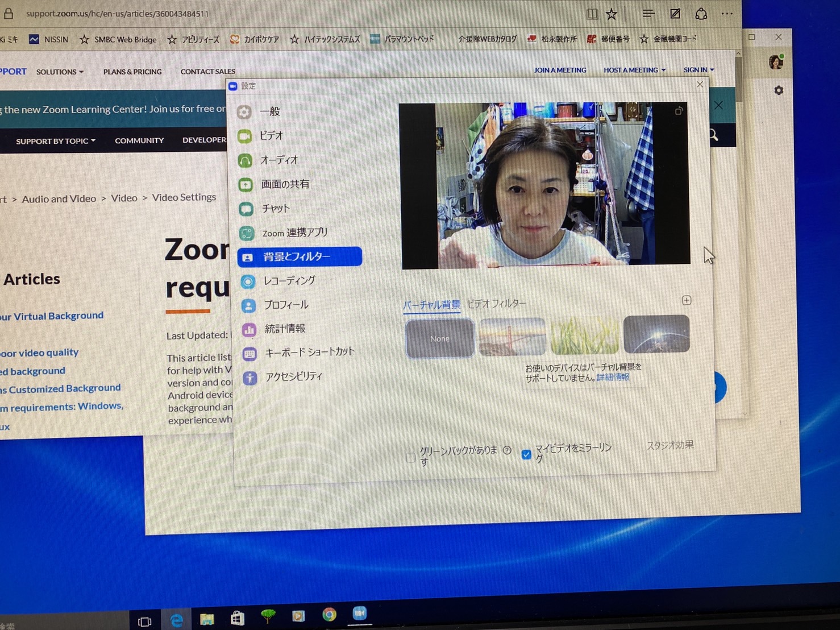This screenshot has height=630, width=840.
Task: Toggle マイビデオをミラーリング checkbox
Action: [526, 454]
